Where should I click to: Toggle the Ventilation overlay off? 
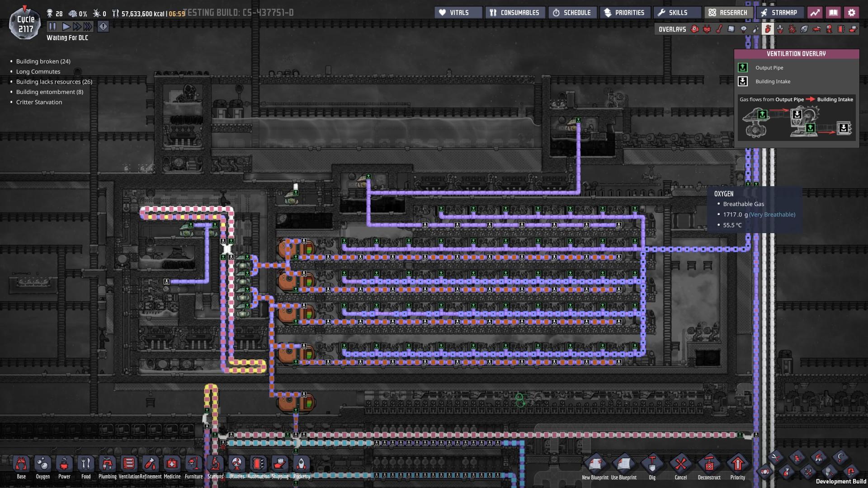pos(768,29)
